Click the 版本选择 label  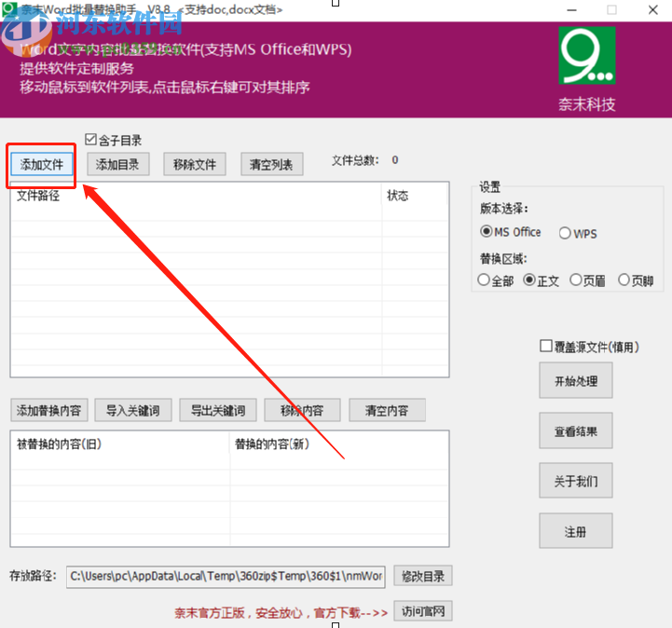pos(504,209)
